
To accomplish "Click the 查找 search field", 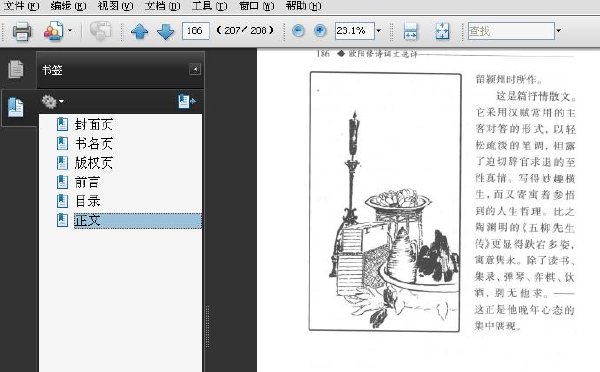I will 511,31.
